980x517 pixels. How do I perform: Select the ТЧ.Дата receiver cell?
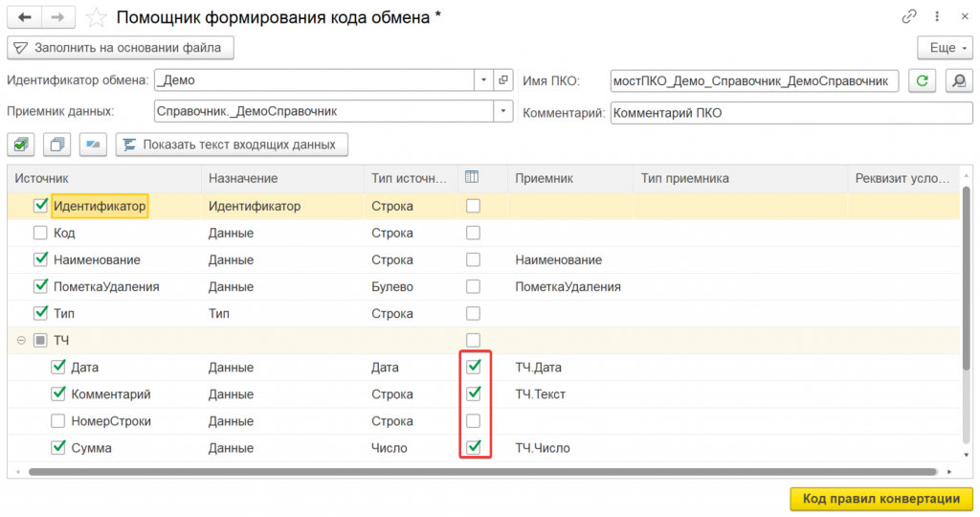570,367
